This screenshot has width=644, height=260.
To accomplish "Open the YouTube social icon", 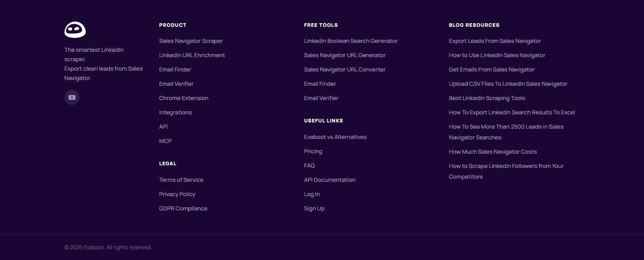I will [x=72, y=97].
